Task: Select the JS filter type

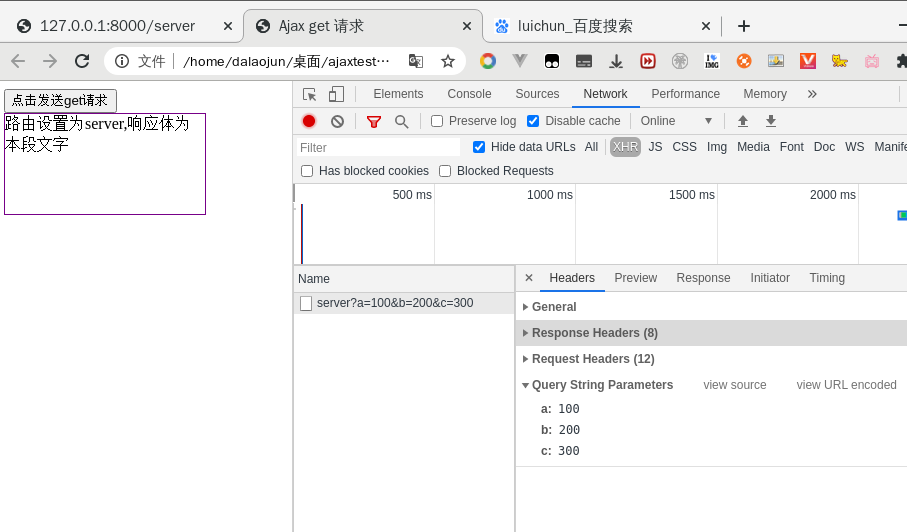Action: [x=655, y=147]
